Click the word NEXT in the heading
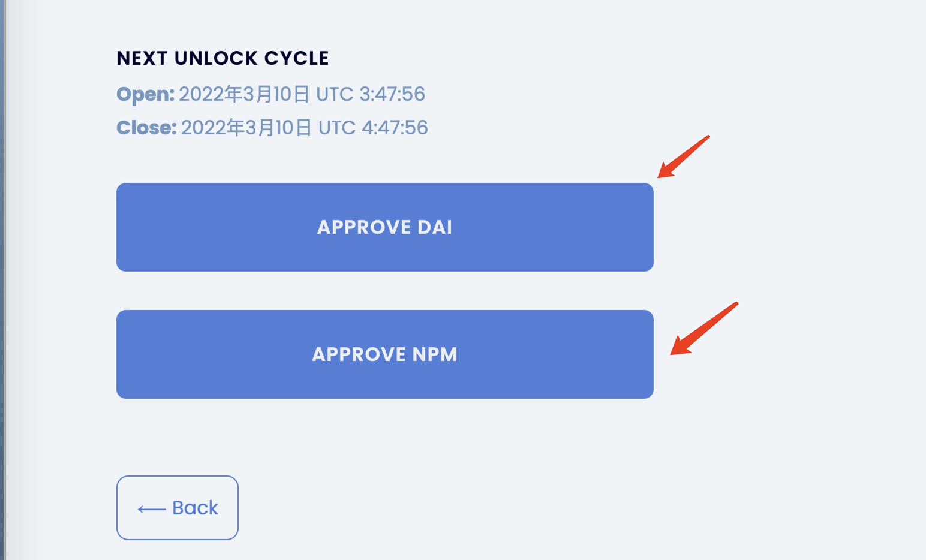 click(x=142, y=58)
